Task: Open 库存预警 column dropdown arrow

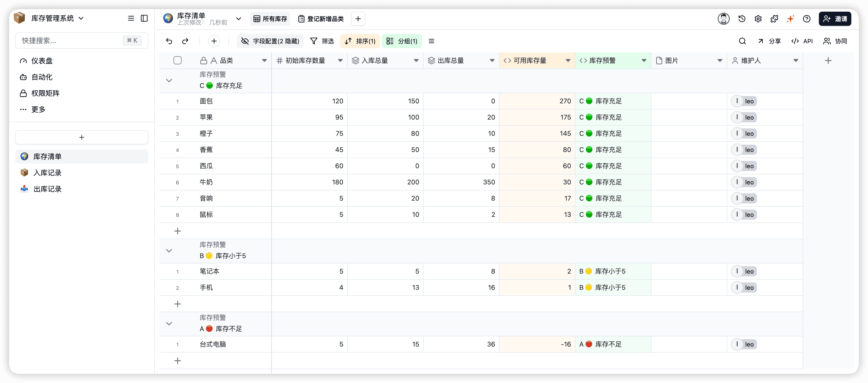Action: (x=644, y=61)
